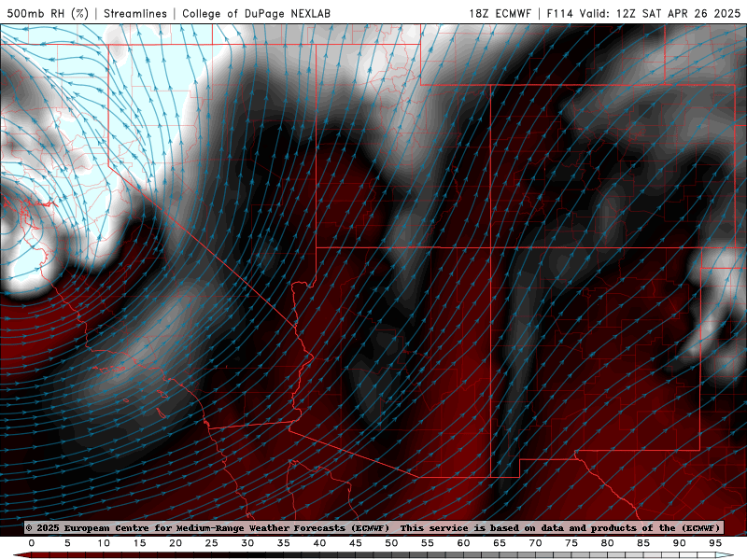Viewport: 747px width, 560px height.
Task: Click the legend value 70
Action: click(535, 543)
